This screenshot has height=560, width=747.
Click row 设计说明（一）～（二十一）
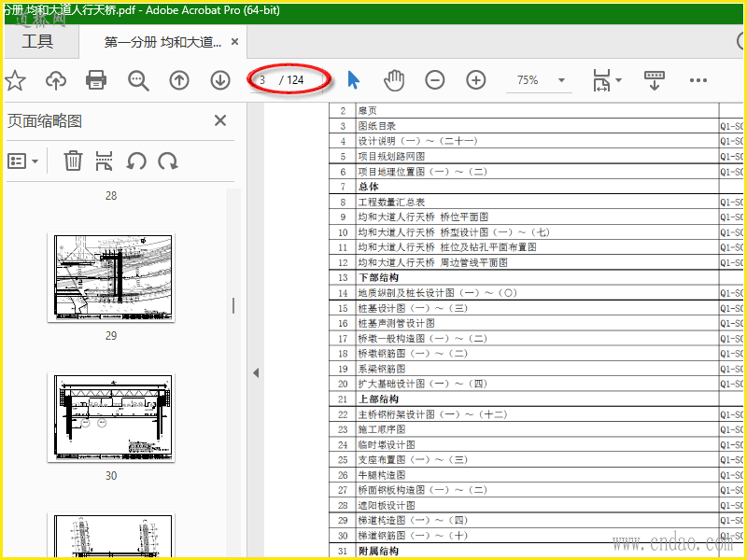point(536,141)
